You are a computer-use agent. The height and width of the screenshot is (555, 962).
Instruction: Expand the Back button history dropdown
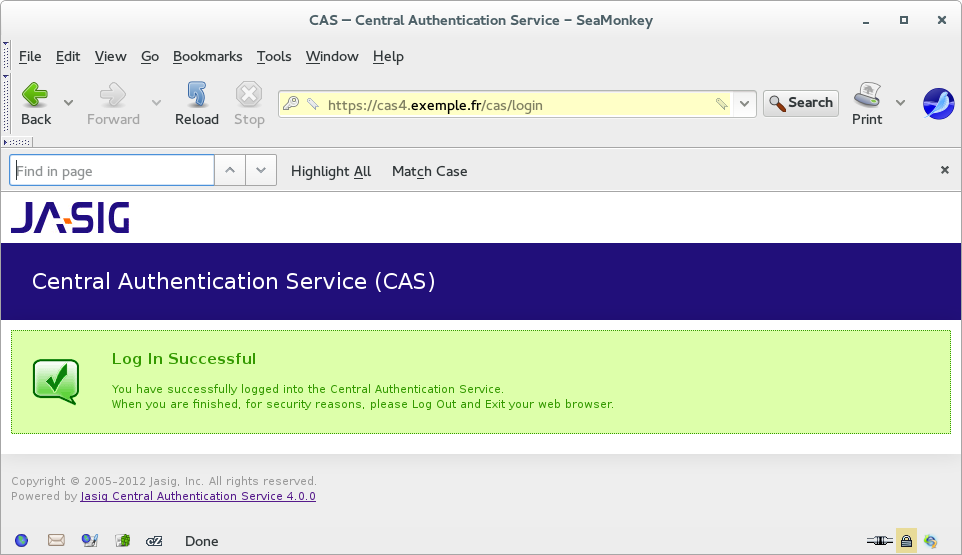pos(68,103)
